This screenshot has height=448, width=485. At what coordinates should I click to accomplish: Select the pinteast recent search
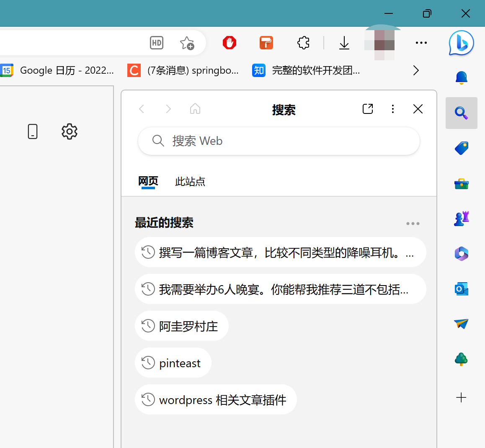click(173, 363)
